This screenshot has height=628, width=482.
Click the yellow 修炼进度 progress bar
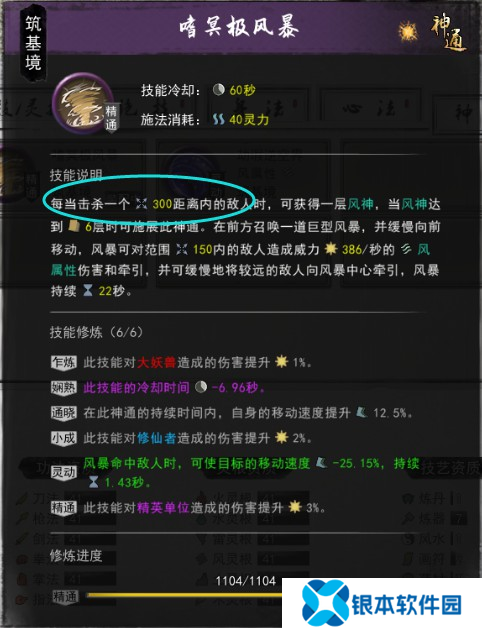coord(184,596)
